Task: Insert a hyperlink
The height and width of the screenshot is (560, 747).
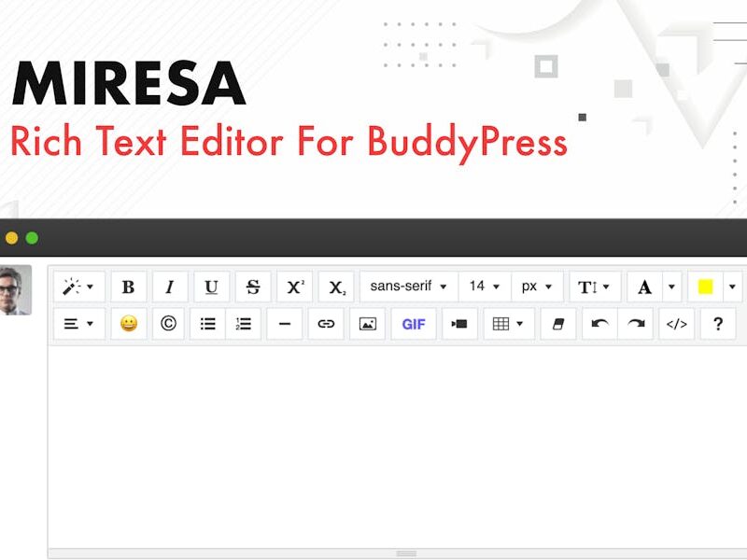Action: tap(326, 324)
